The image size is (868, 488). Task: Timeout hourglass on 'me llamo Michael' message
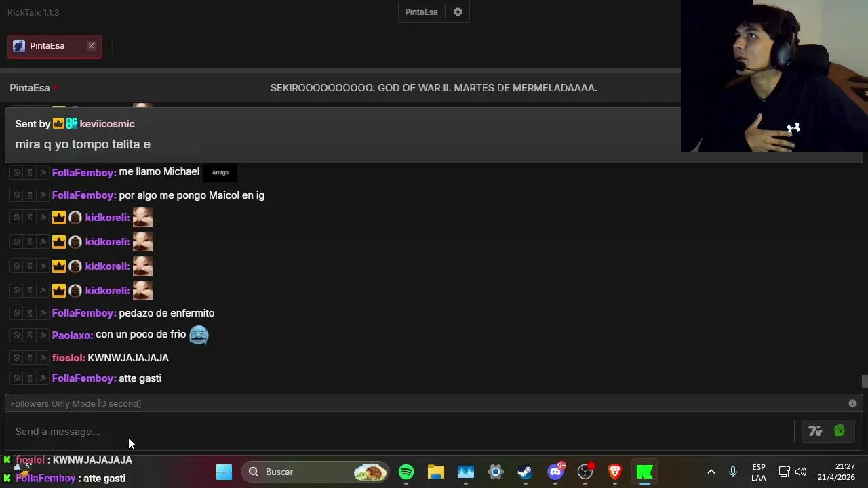[x=29, y=173]
